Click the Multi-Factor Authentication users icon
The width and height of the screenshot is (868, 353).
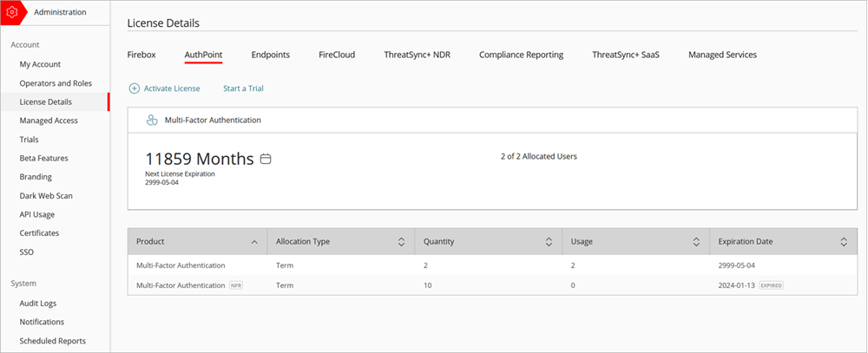point(152,120)
